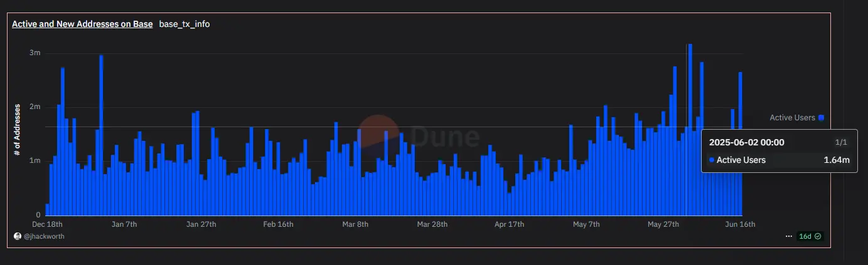Open the Active and New Addresses on Base title link
The width and height of the screenshot is (868, 265).
82,24
